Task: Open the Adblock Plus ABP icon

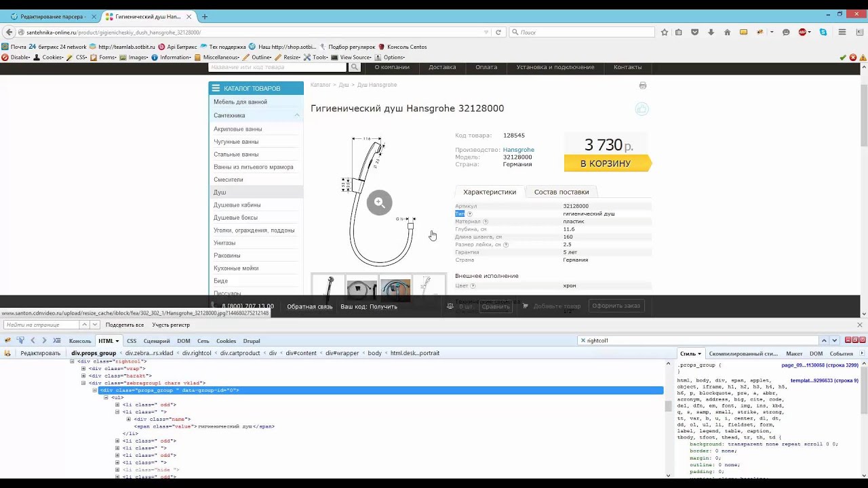Action: tap(803, 32)
